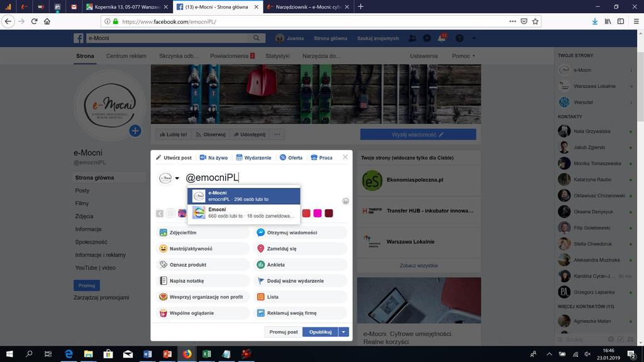The height and width of the screenshot is (362, 644).
Task: Open the Zdjęcie/film photo option
Action: pos(203,233)
